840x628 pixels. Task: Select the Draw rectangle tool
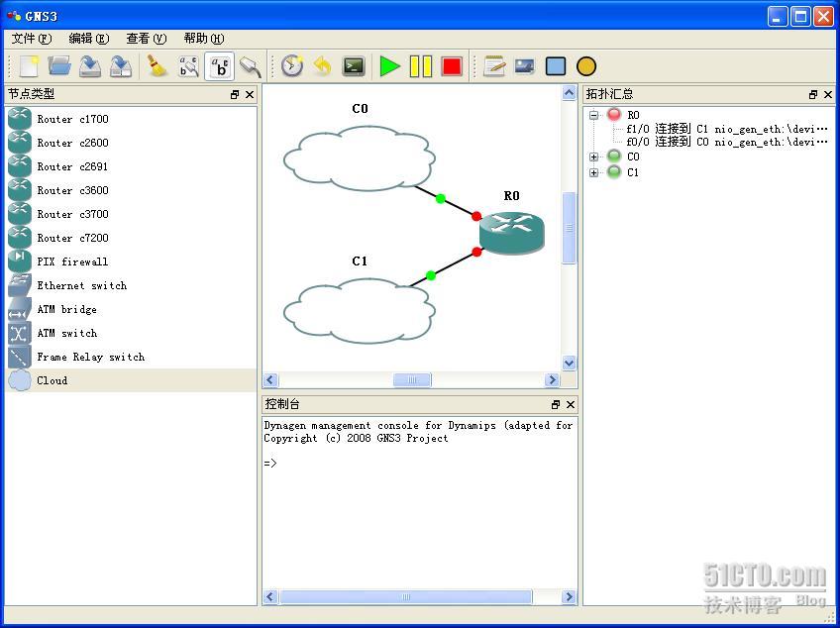coord(556,66)
